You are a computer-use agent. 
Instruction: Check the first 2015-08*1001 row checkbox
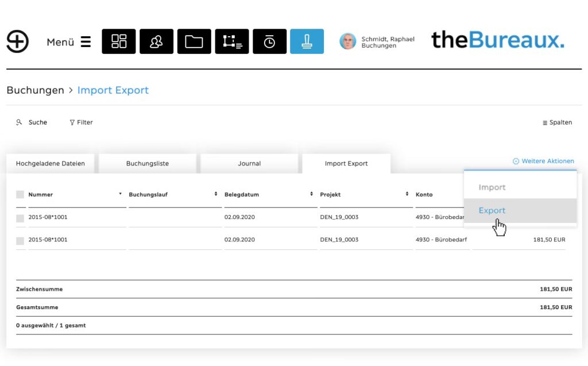20,218
